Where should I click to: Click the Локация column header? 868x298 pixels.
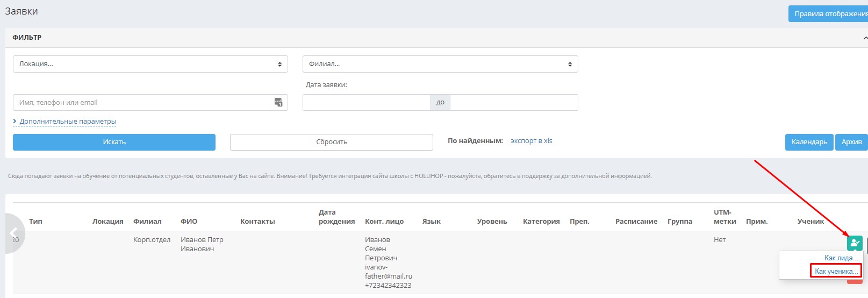108,221
